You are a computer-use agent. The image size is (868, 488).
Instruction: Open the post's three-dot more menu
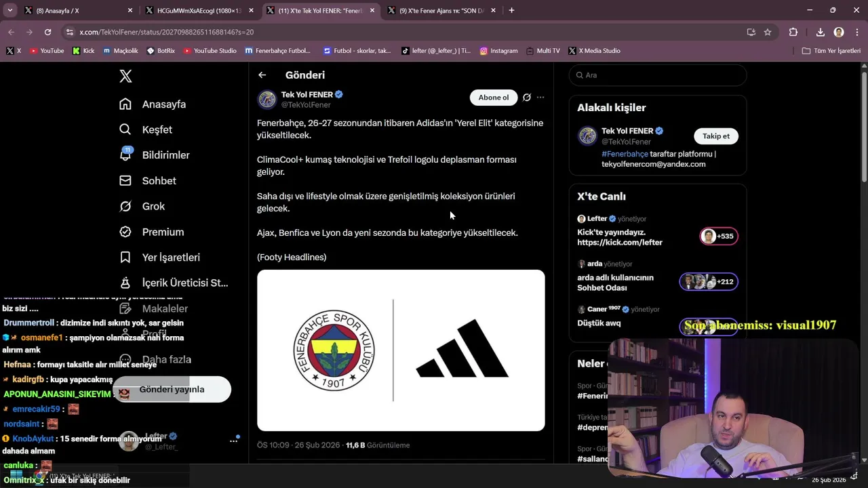540,98
